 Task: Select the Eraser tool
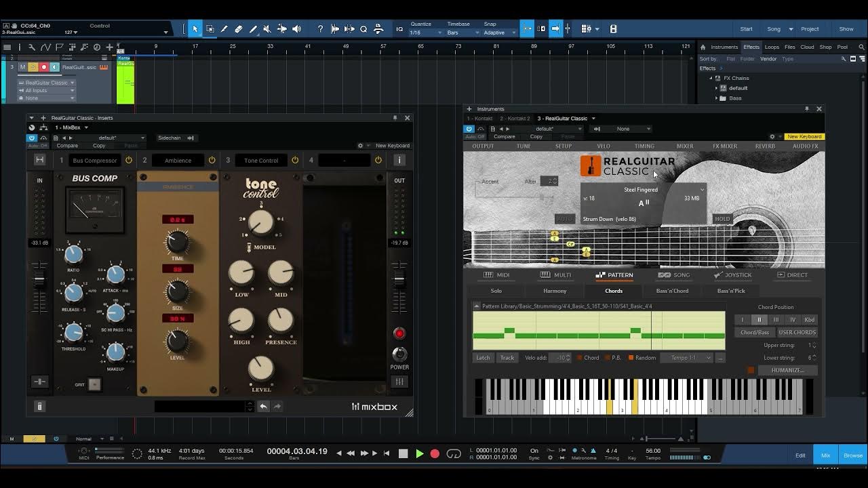[239, 29]
